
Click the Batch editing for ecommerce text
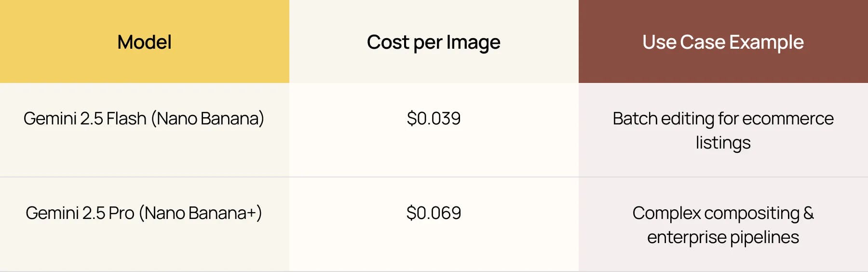tap(723, 119)
